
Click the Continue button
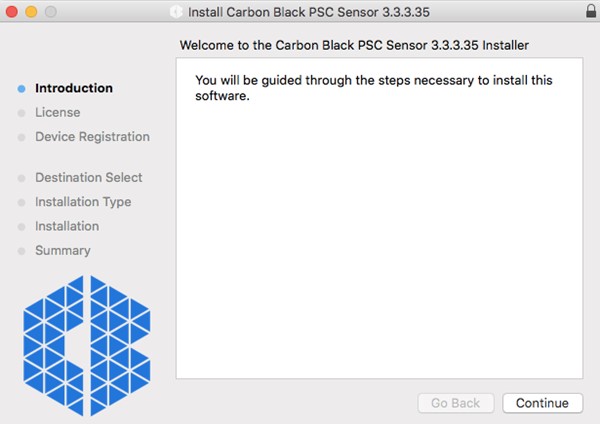coord(542,403)
